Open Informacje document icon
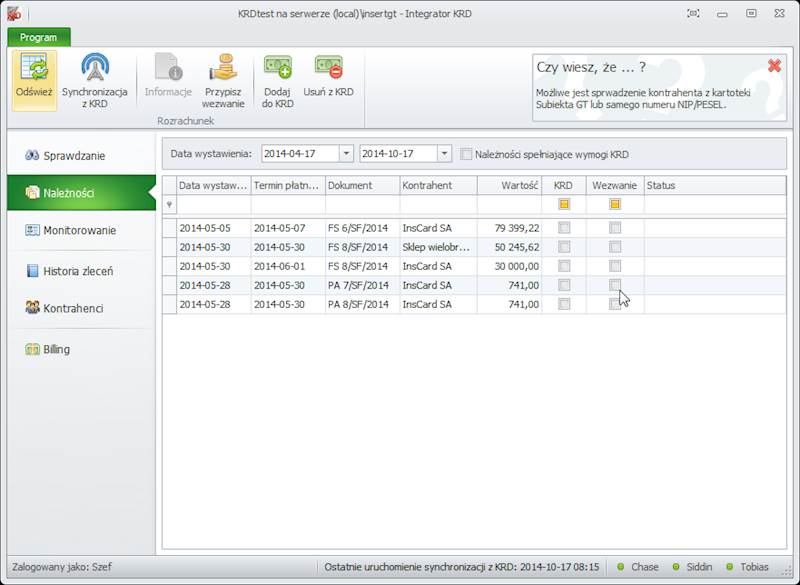The image size is (800, 585). pos(168,67)
